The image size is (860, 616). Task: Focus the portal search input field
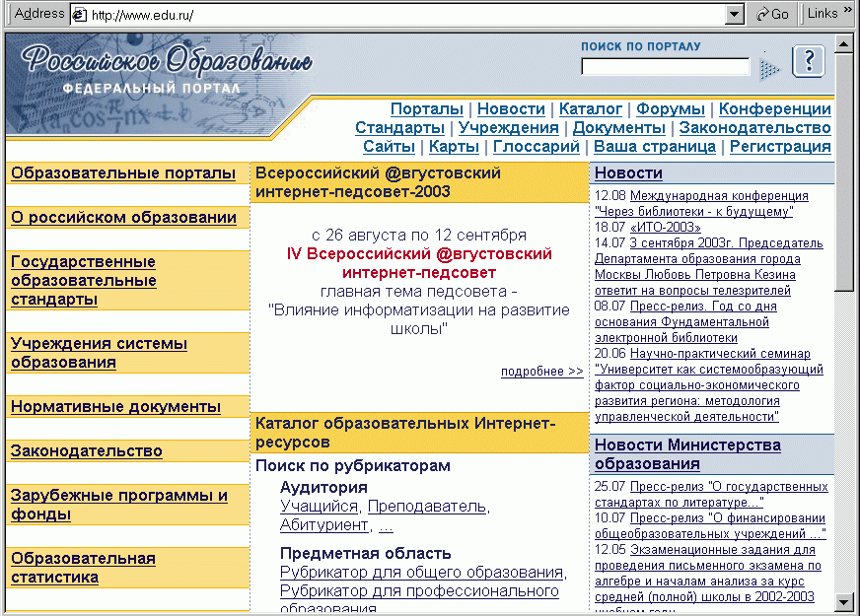tap(666, 67)
